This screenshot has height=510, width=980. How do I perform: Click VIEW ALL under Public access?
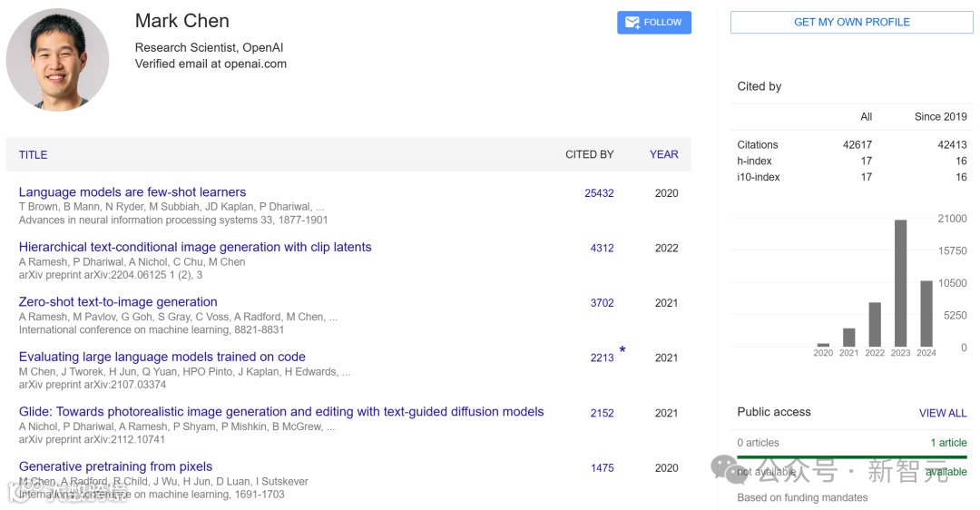tap(942, 413)
